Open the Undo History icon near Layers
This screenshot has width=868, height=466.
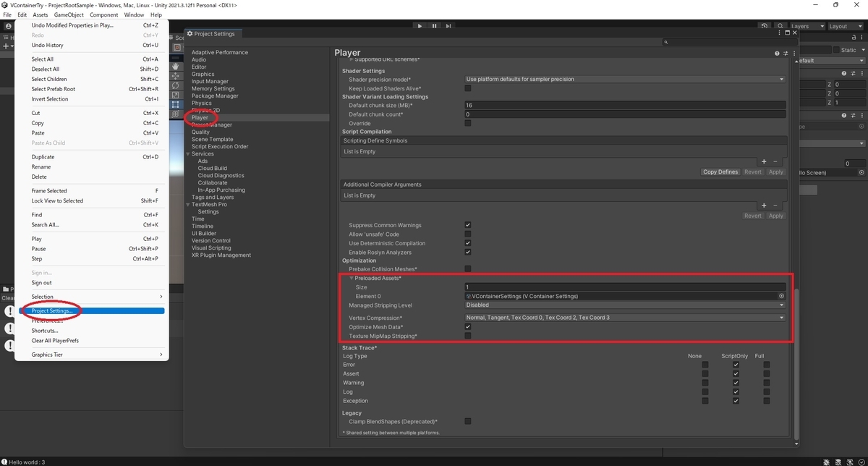point(765,25)
